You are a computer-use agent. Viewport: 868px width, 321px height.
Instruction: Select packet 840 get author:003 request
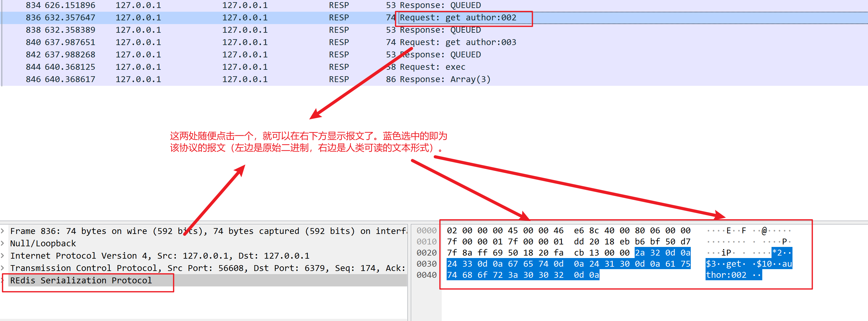pyautogui.click(x=435, y=42)
